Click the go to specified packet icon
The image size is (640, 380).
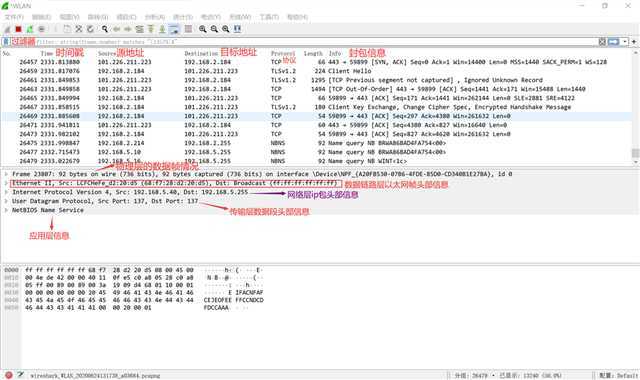coord(139,29)
